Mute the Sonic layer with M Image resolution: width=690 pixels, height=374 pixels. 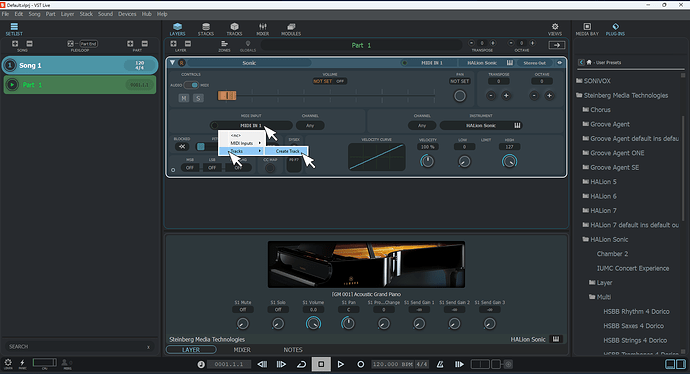click(184, 98)
